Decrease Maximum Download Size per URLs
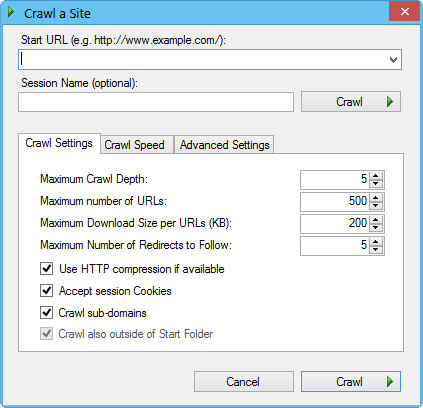Image resolution: width=423 pixels, height=408 pixels. (x=376, y=227)
